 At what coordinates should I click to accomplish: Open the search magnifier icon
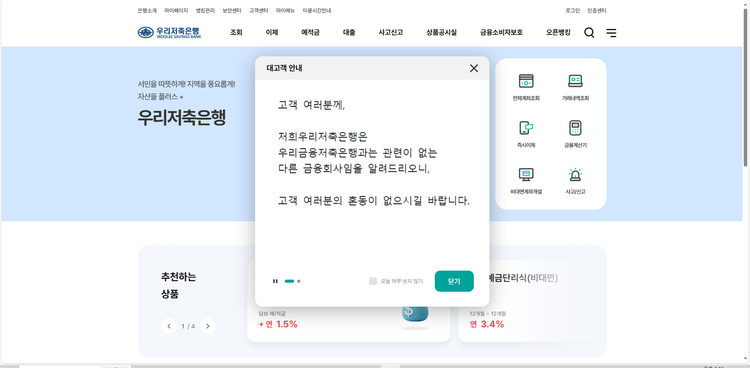[589, 33]
